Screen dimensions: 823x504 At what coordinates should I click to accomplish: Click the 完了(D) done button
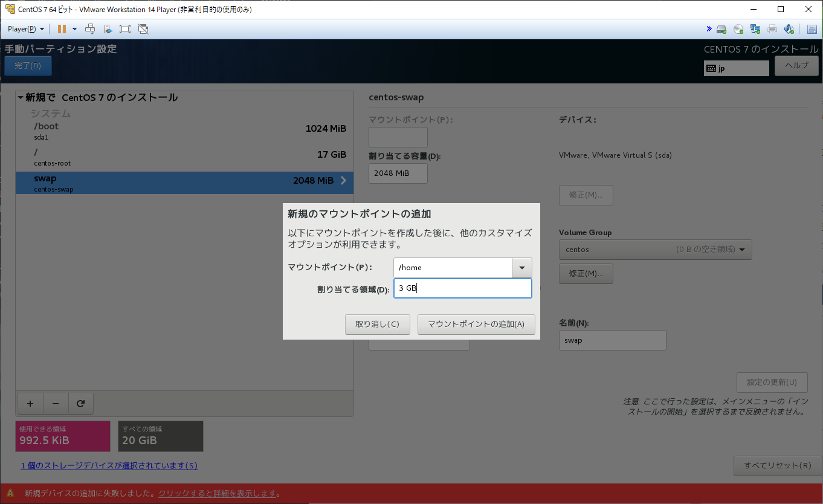(x=28, y=66)
